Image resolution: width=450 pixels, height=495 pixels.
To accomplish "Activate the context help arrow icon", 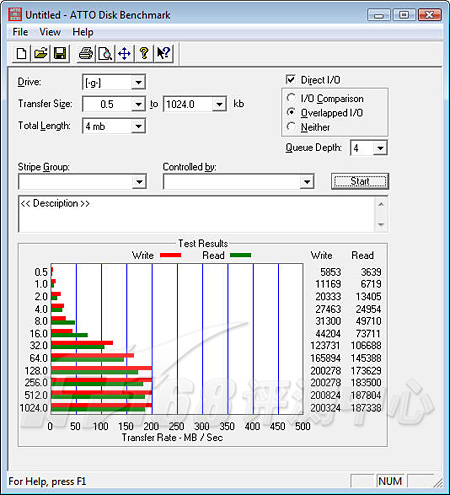I will coord(163,53).
